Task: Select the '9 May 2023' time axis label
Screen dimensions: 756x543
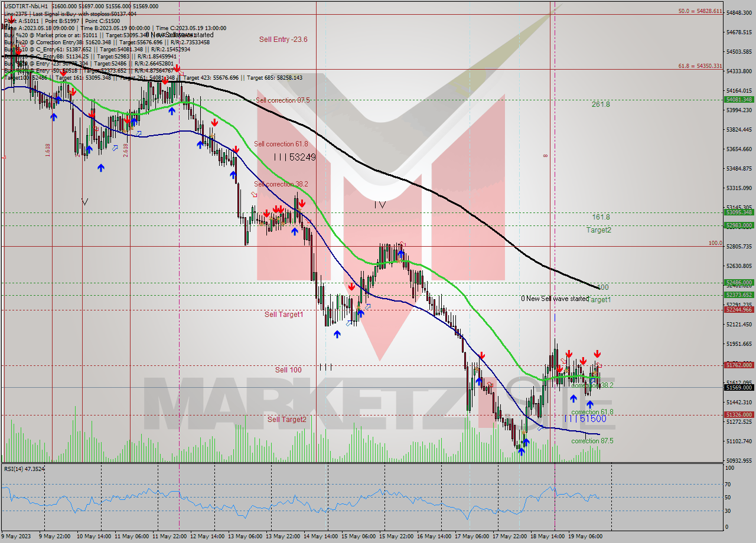Action: (15, 536)
